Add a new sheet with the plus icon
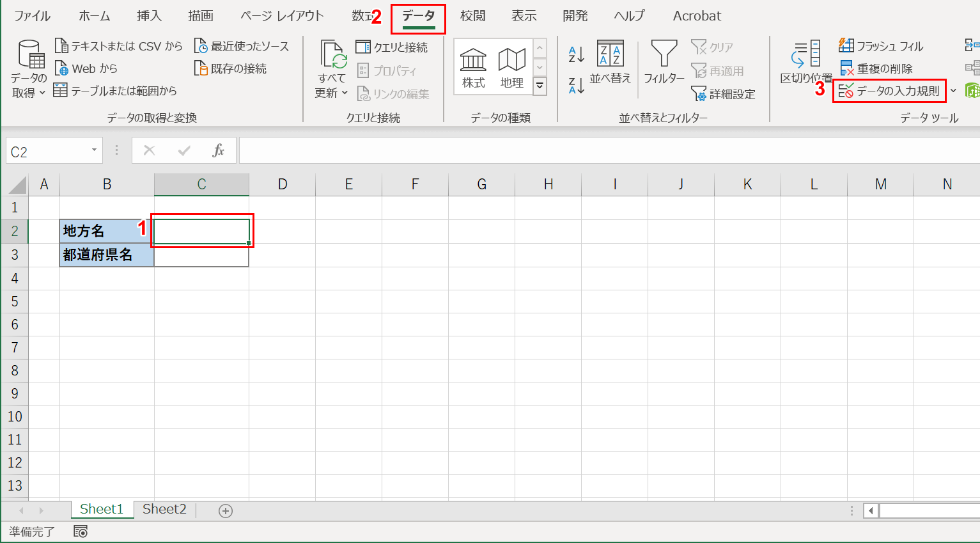This screenshot has height=543, width=980. (225, 510)
